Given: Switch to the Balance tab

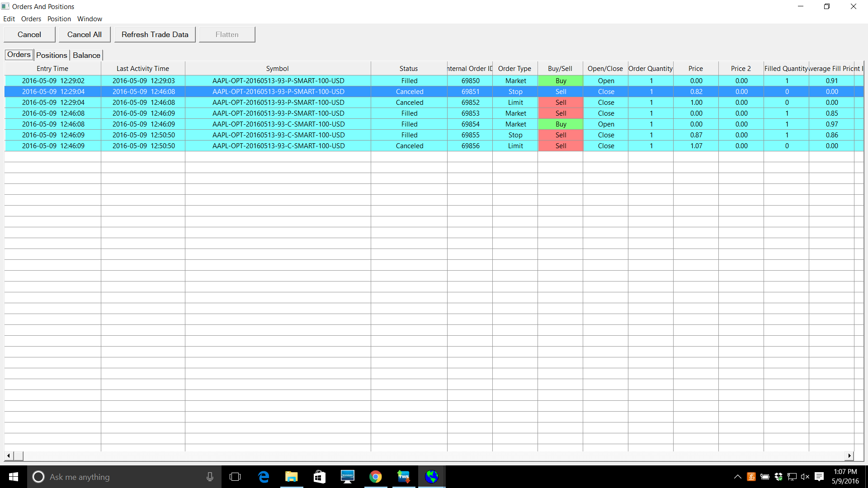Looking at the screenshot, I should click(86, 55).
